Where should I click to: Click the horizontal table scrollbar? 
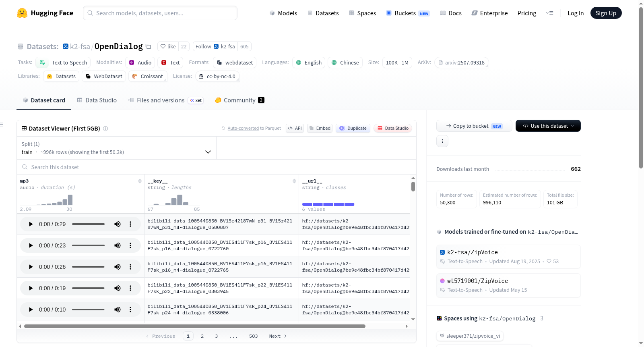coord(195,326)
